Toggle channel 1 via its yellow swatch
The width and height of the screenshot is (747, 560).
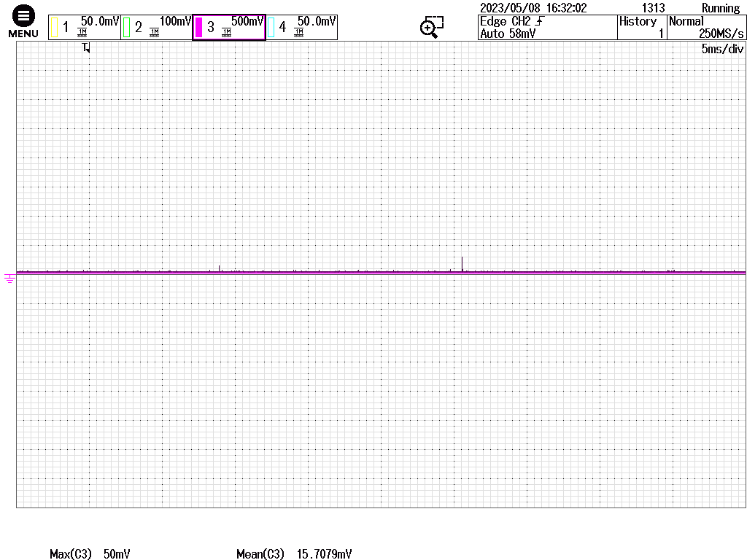(54, 28)
